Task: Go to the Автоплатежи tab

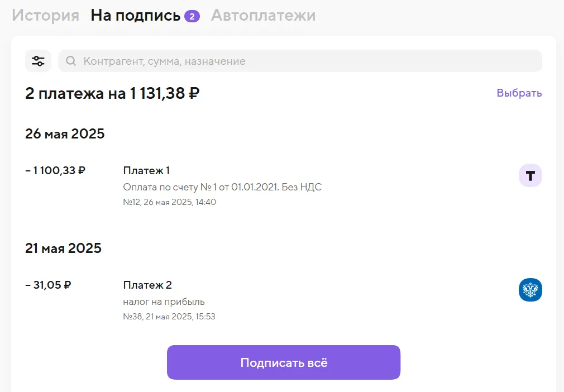Action: point(263,16)
